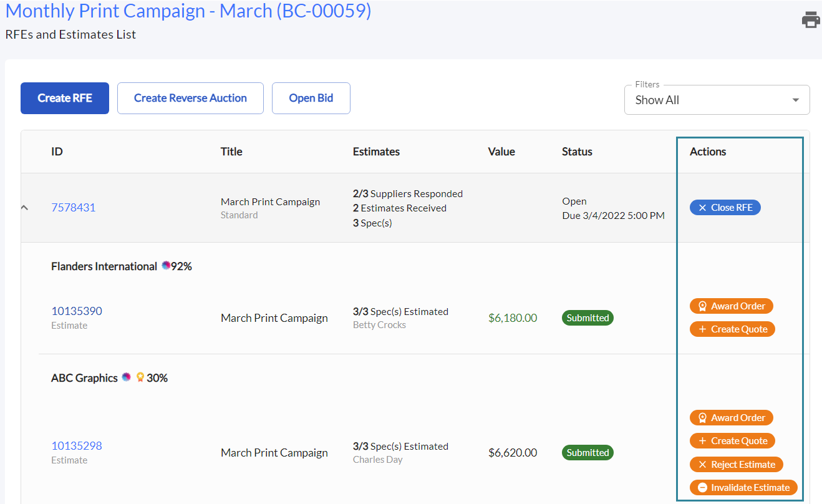
Task: Click March Print Campaign title in RFE row
Action: click(271, 201)
